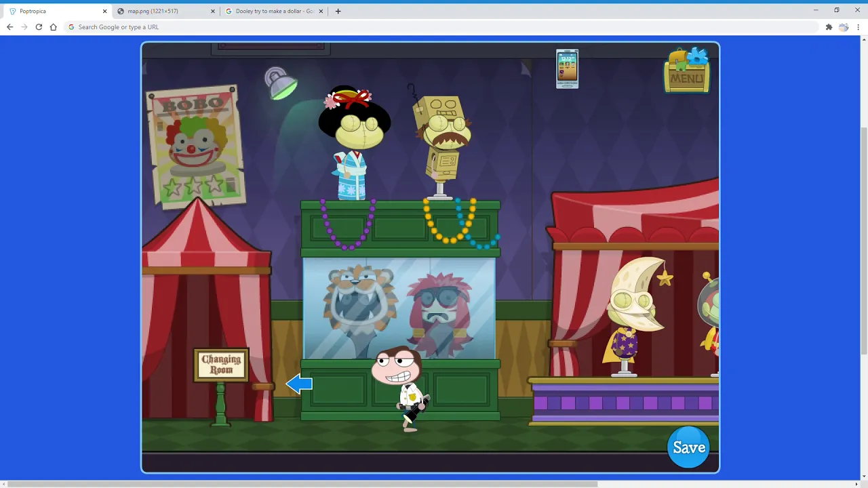868x488 pixels.
Task: Reload the current page
Action: click(x=39, y=27)
